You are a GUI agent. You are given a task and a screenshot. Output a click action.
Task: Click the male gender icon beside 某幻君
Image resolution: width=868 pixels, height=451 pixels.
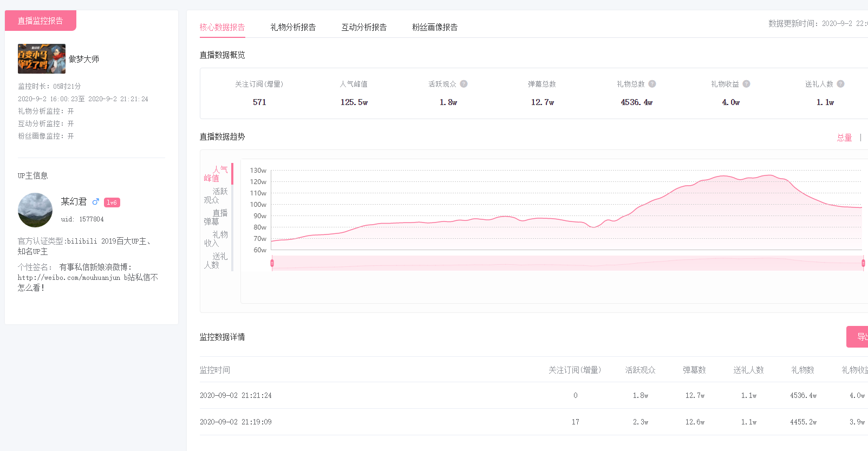[96, 202]
